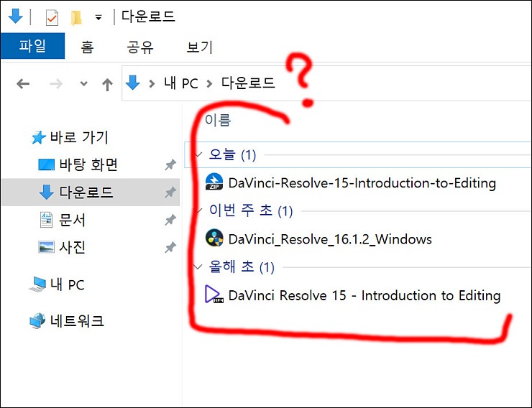
Task: Select the 올해 초 (1) group header
Action: tap(242, 267)
